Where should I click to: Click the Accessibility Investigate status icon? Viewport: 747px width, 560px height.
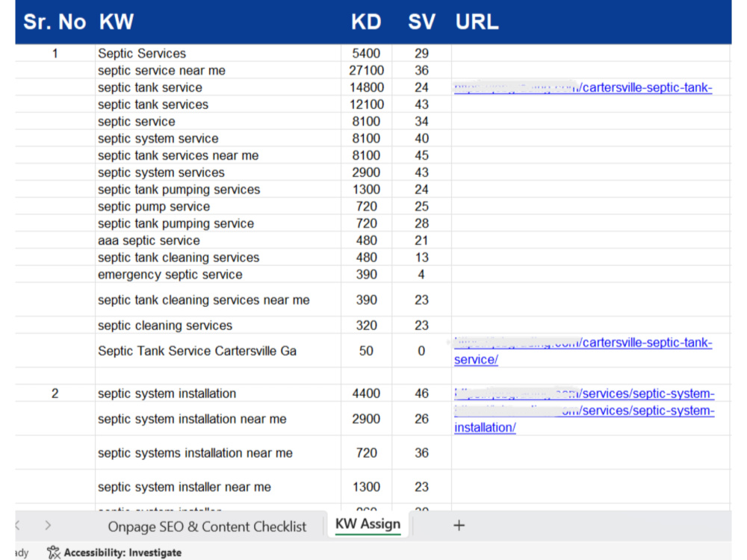53,553
